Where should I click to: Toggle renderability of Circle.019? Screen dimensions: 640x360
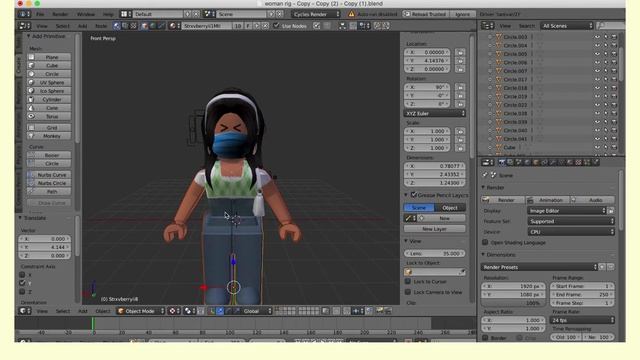[614, 96]
